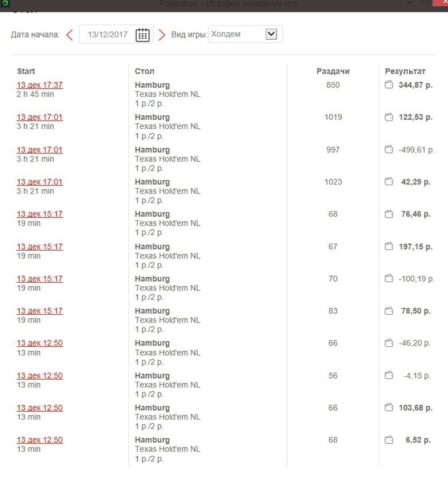
Task: Click hand history icon beside -499,61 р. result
Action: tap(389, 150)
